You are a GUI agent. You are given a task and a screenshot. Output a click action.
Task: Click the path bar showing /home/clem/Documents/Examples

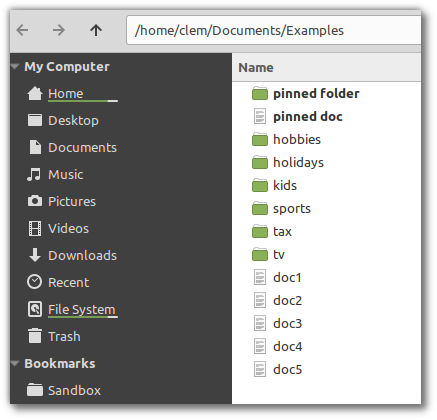[273, 30]
